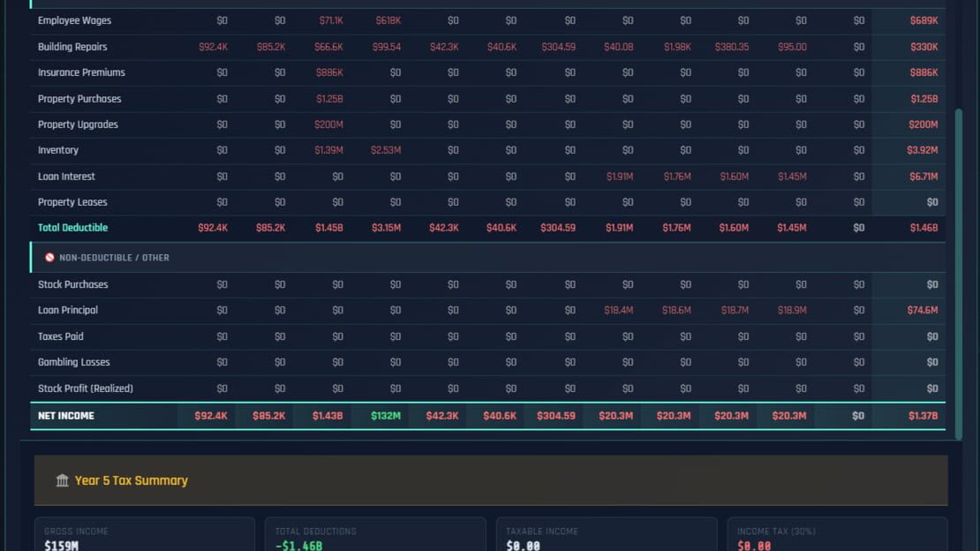This screenshot has height=551, width=980.
Task: Click the $18.4M Loan Principal cell
Action: click(x=619, y=310)
